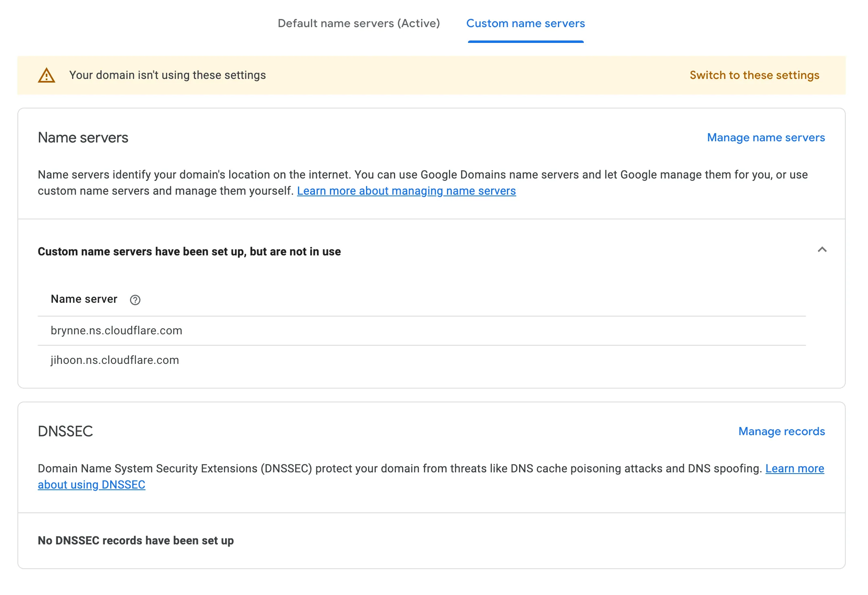
Task: Click the brynne.ns.cloudflare.com name server row
Action: pos(116,331)
